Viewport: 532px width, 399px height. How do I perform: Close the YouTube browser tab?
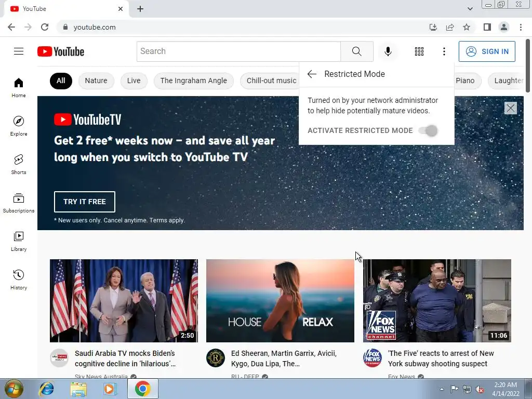[x=120, y=9]
